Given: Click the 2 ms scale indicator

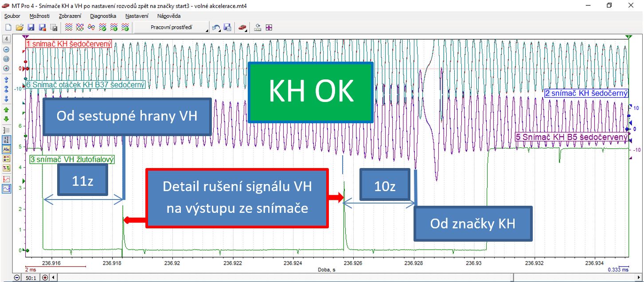Looking at the screenshot, I should (x=30, y=269).
